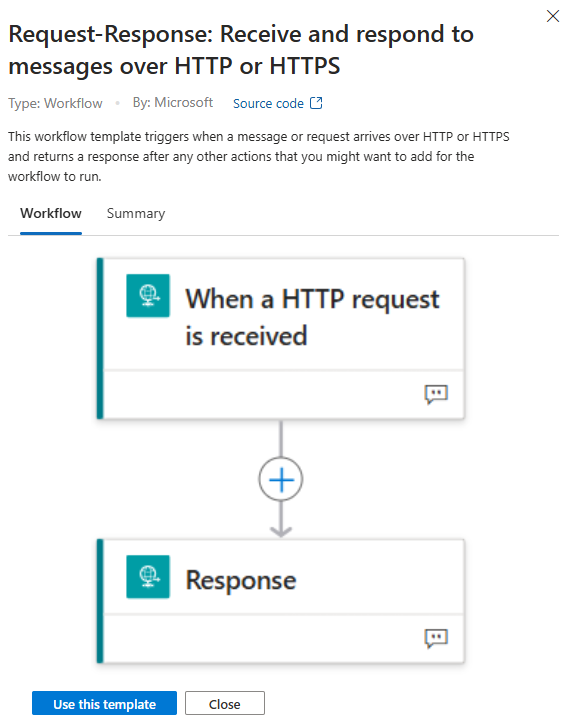
Task: Open the Source code link
Action: [268, 103]
